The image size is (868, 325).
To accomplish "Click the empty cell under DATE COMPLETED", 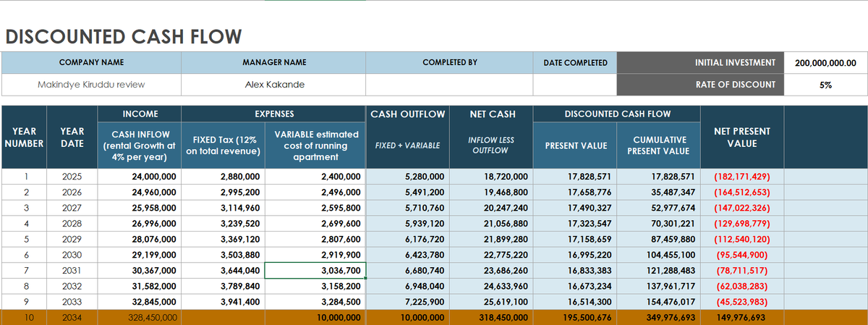I will pos(574,85).
